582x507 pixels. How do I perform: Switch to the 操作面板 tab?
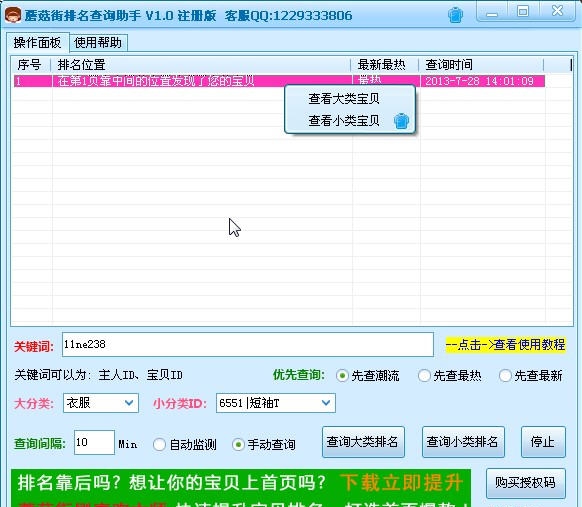point(37,43)
